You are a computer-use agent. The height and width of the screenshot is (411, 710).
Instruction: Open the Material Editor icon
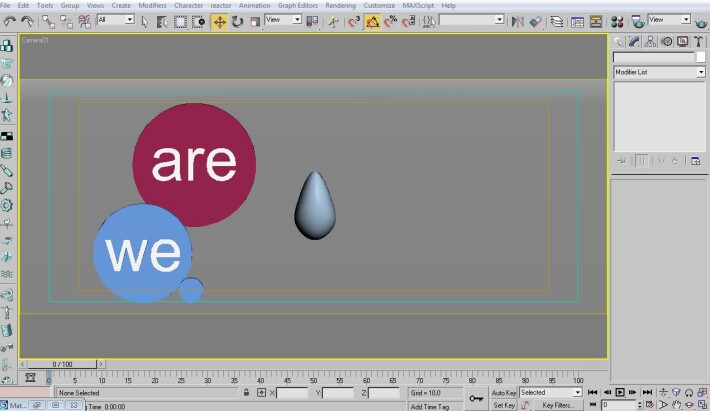coord(617,22)
